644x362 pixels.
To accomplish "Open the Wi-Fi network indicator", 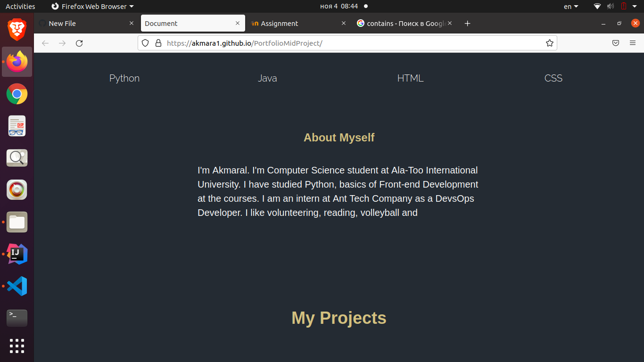I will (597, 6).
